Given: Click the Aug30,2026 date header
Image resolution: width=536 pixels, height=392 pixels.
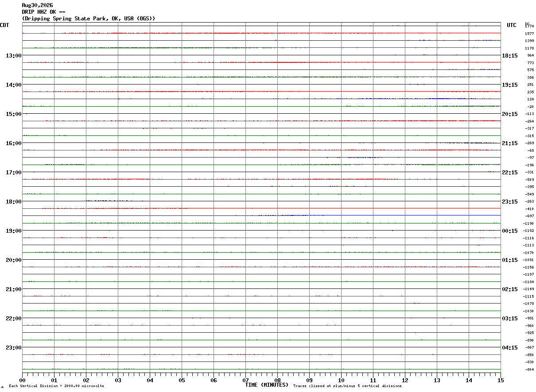Looking at the screenshot, I should pos(37,5).
